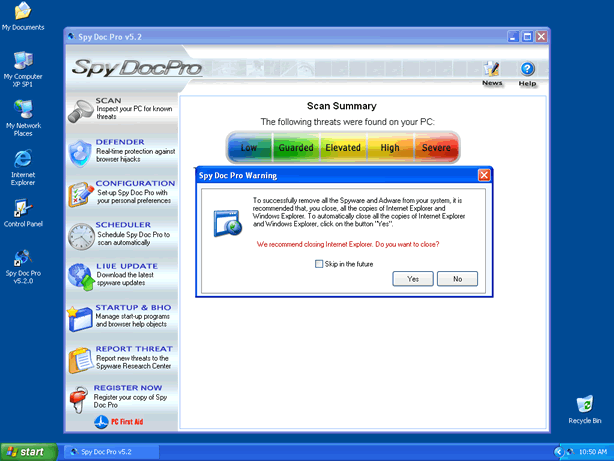
Task: Open the Startup & BHO icon
Action: (80, 318)
